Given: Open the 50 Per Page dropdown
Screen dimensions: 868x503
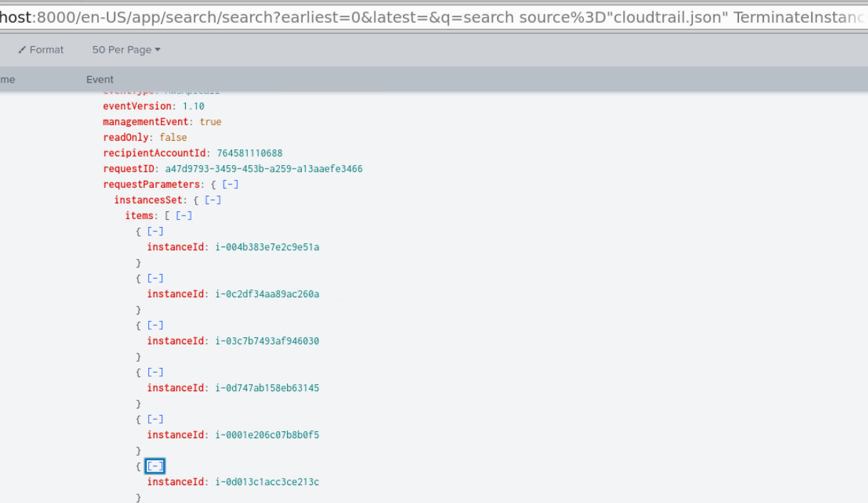Looking at the screenshot, I should coord(126,50).
